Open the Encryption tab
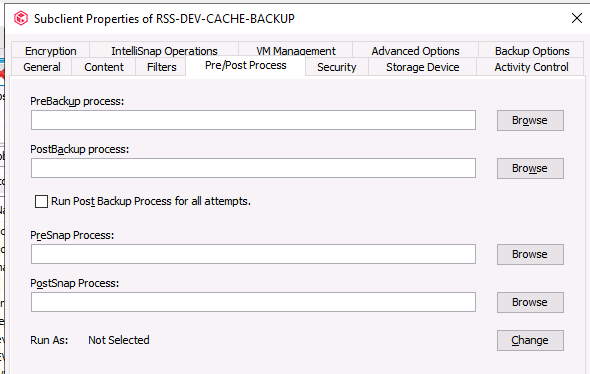The width and height of the screenshot is (590, 374). (x=50, y=51)
